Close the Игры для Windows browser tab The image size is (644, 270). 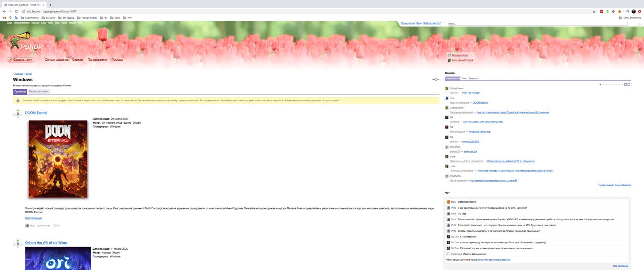click(44, 5)
